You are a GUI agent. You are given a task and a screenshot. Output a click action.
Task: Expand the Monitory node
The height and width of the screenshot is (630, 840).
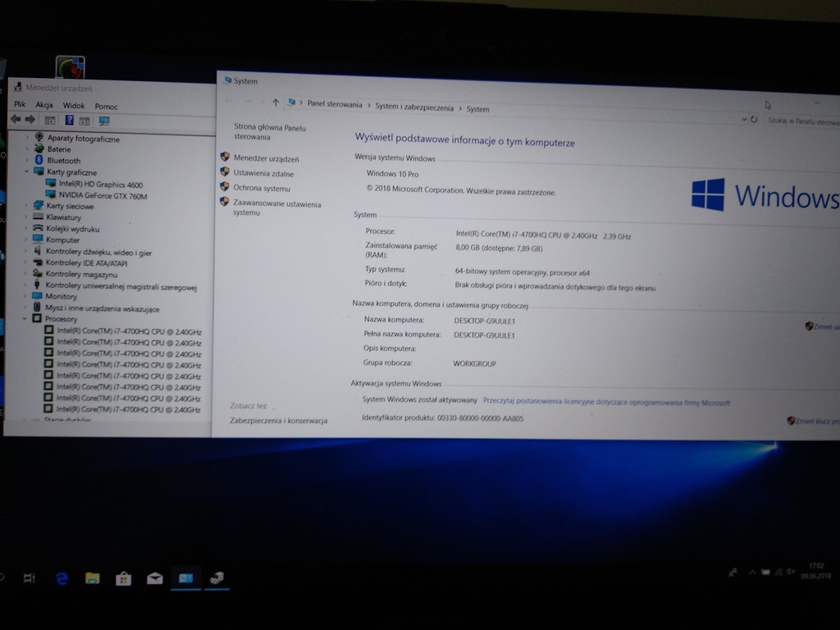(25, 295)
